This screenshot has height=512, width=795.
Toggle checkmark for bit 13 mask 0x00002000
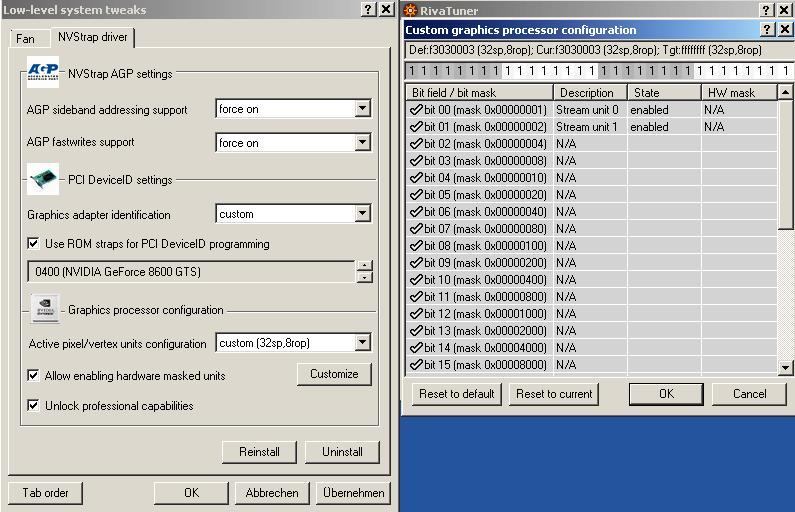pos(416,331)
